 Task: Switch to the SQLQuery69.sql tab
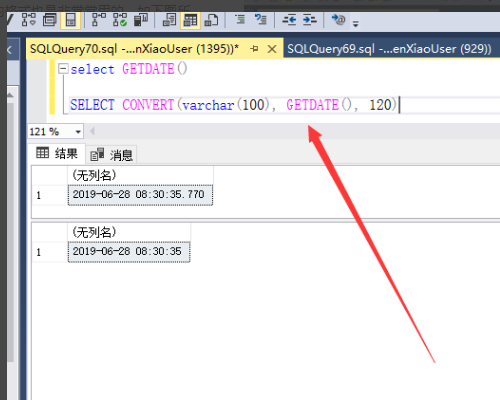tap(389, 49)
